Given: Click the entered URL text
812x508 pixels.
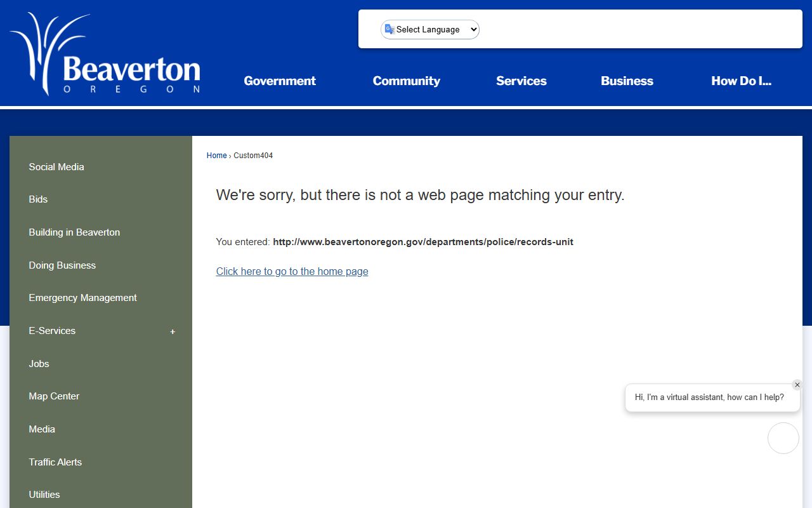Looking at the screenshot, I should point(423,242).
